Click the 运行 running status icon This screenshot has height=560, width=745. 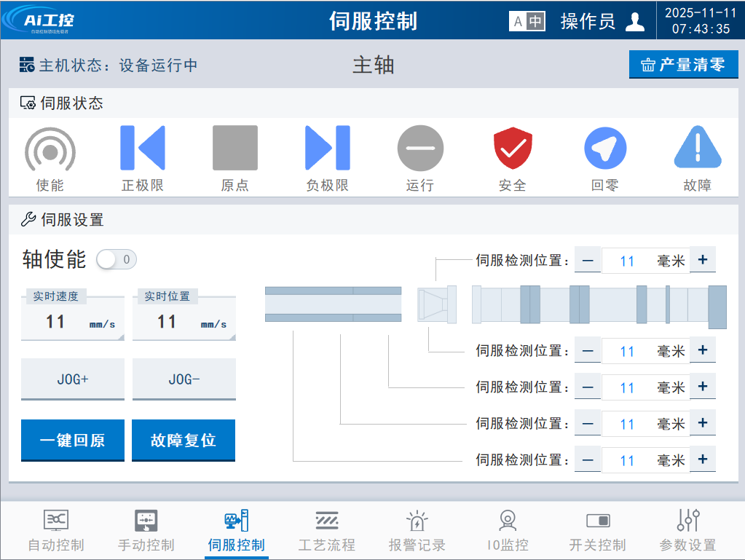pyautogui.click(x=420, y=148)
